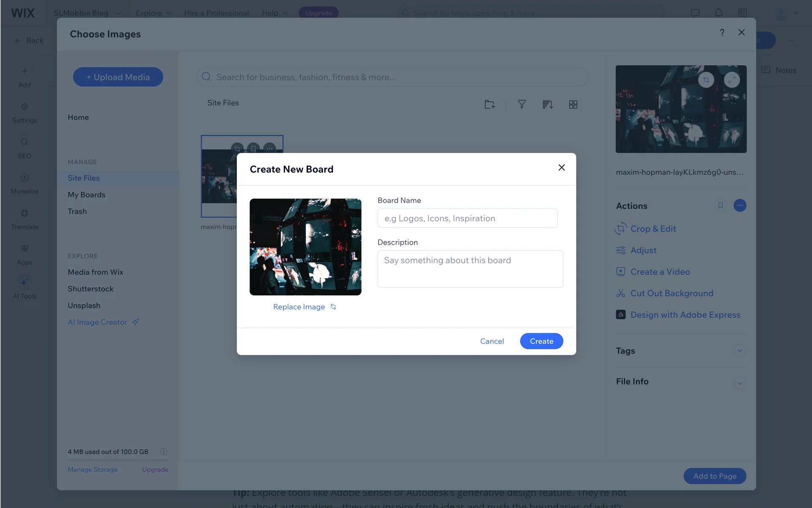This screenshot has width=812, height=508.
Task: Click the Board Name input field
Action: (467, 218)
